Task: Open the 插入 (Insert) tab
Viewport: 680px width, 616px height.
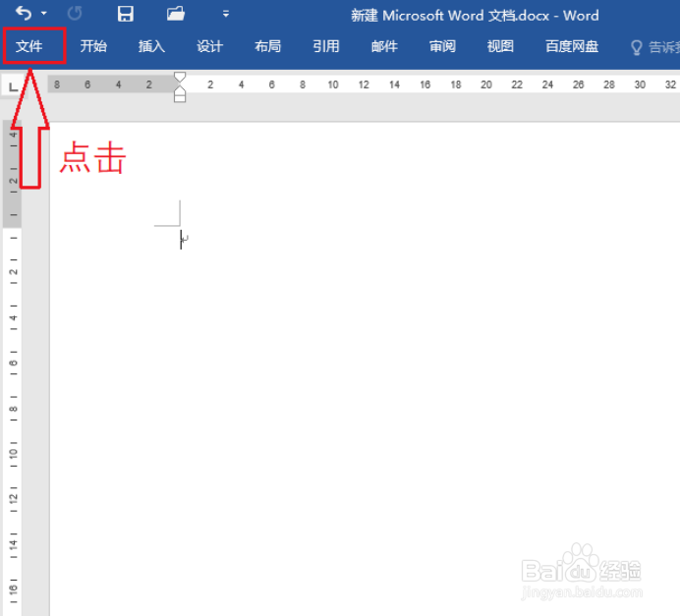Action: (151, 46)
